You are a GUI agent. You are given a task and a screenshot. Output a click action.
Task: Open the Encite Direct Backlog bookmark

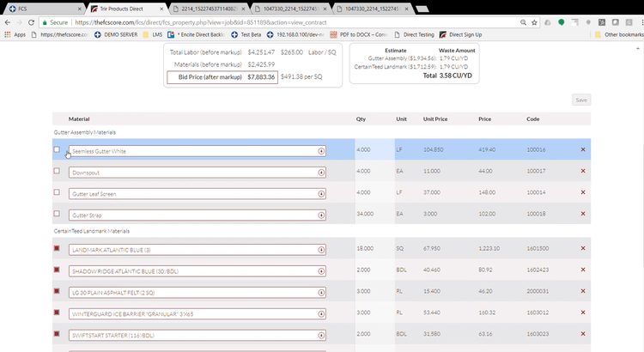[197, 34]
